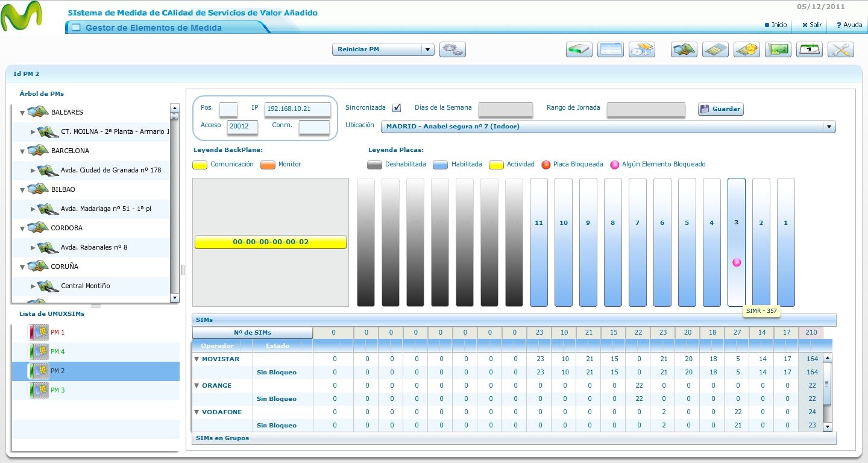The width and height of the screenshot is (868, 463).
Task: Click the gears execute icon beside Reiniciar PM
Action: 453,49
